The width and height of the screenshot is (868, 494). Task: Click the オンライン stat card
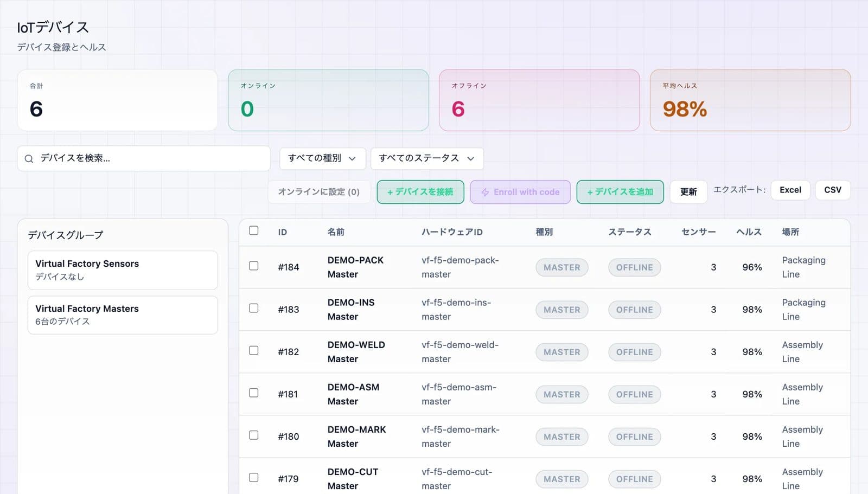pyautogui.click(x=328, y=100)
